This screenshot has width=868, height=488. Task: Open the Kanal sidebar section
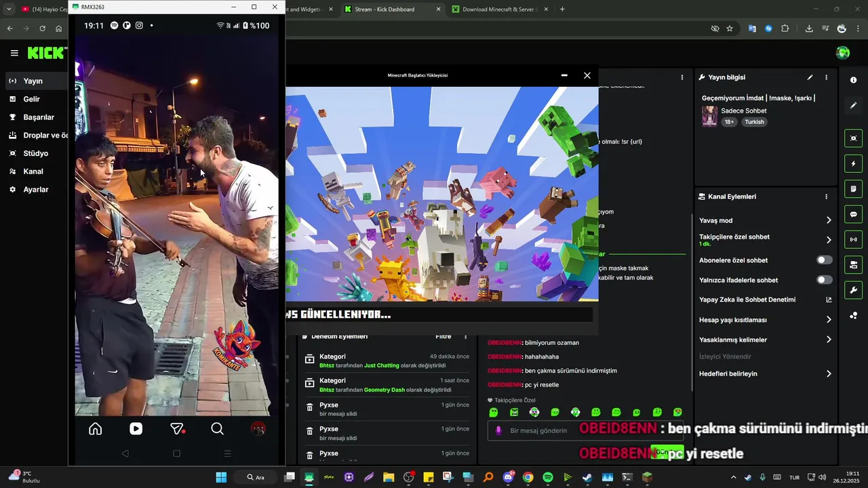tap(34, 171)
